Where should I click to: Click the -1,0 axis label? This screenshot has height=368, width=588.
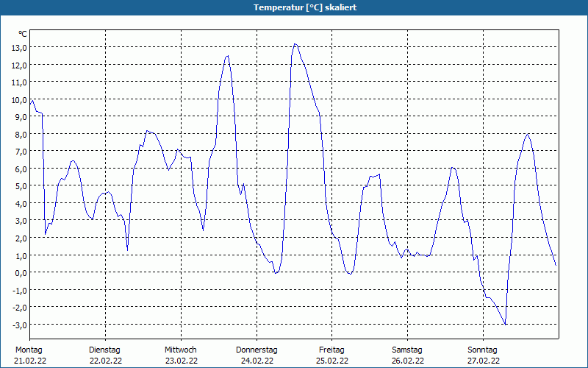pos(20,290)
